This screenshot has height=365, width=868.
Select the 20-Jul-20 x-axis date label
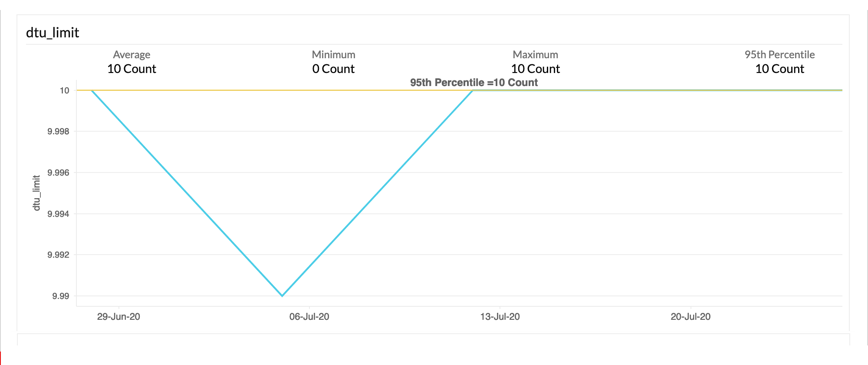[690, 317]
